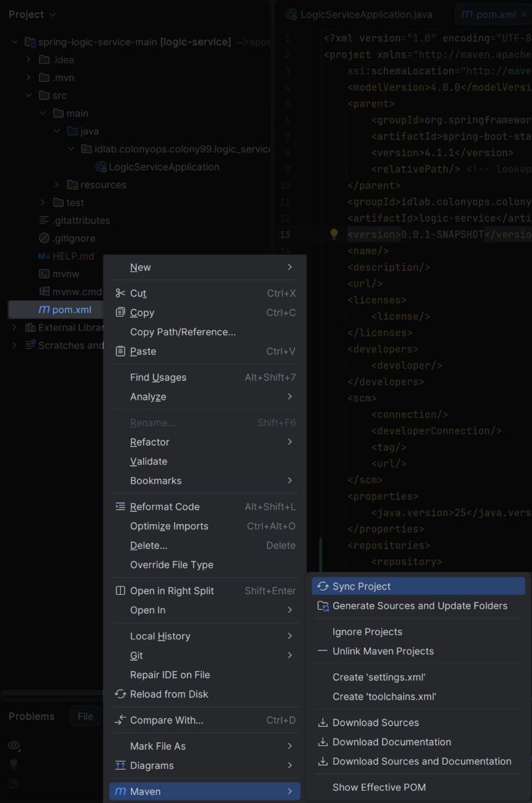This screenshot has width=532, height=803.
Task: Click the Reload from Disk icon
Action: click(x=120, y=694)
